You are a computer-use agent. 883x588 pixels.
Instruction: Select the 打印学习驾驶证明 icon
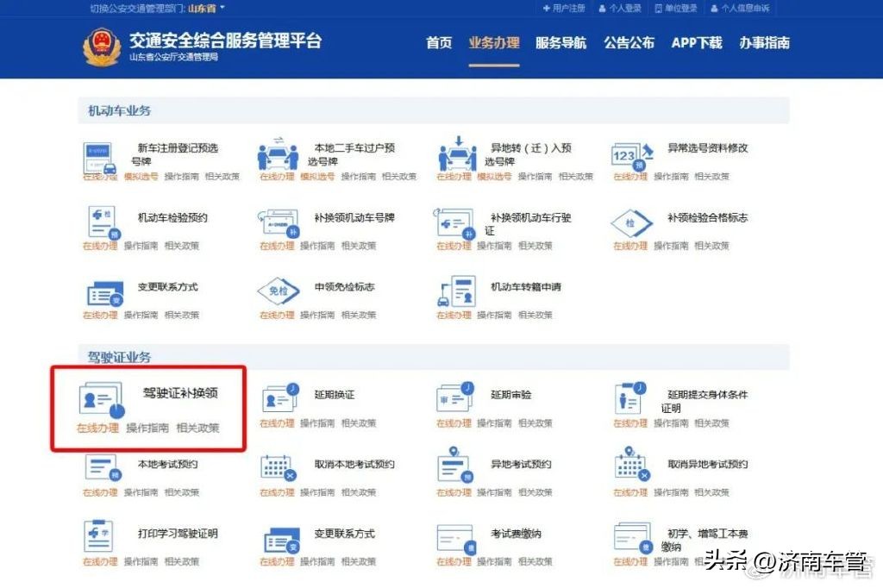[x=100, y=540]
